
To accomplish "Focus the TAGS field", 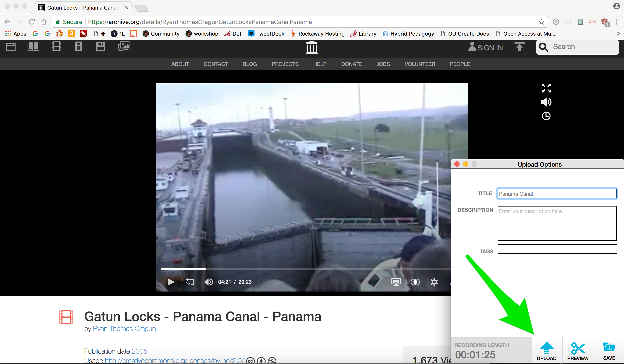I will [557, 249].
